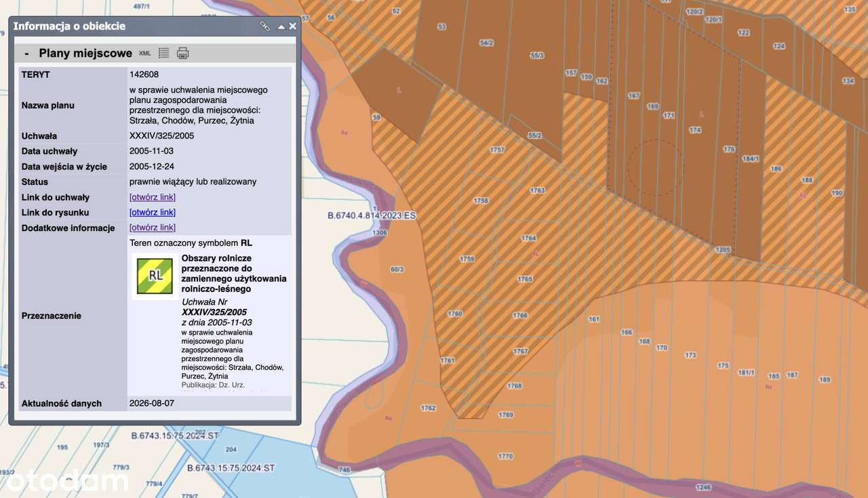Screen dimensions: 868x498
Task: Close the Informacja o obiekcie panel
Action: (x=293, y=26)
